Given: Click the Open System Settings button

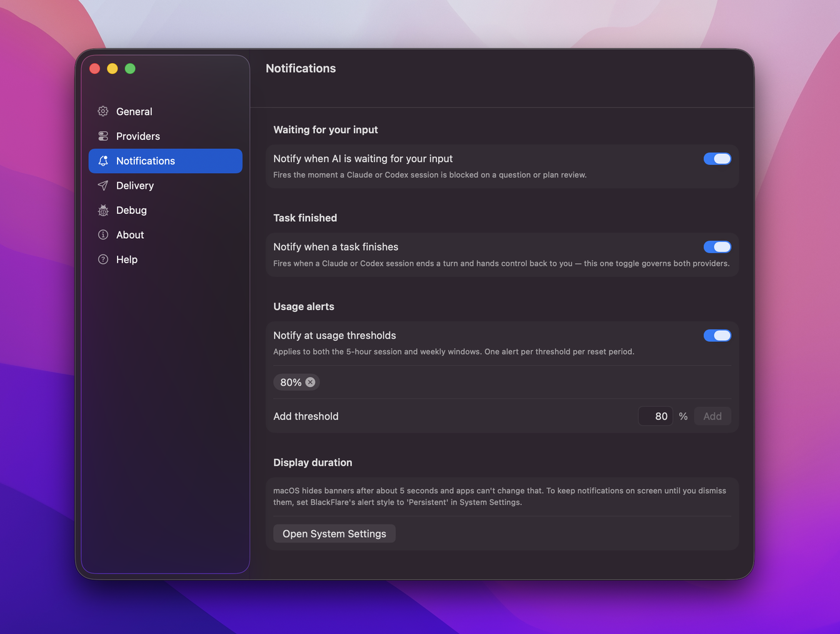Looking at the screenshot, I should point(334,533).
